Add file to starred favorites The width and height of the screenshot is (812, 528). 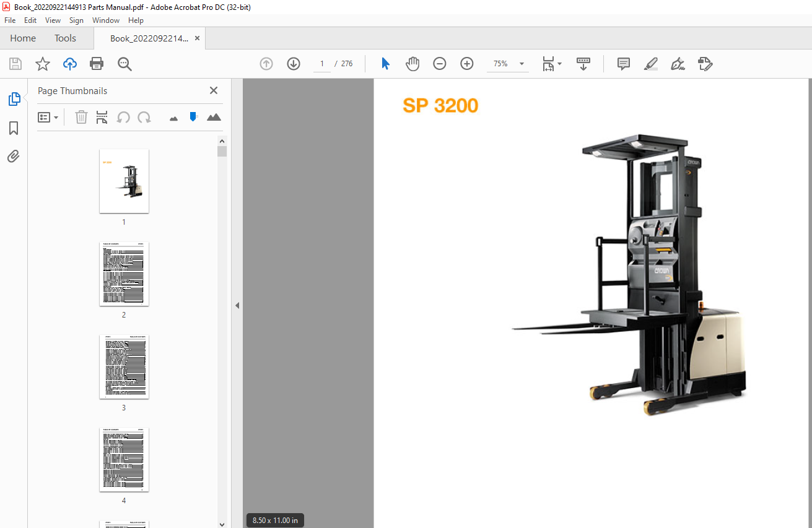pos(42,64)
